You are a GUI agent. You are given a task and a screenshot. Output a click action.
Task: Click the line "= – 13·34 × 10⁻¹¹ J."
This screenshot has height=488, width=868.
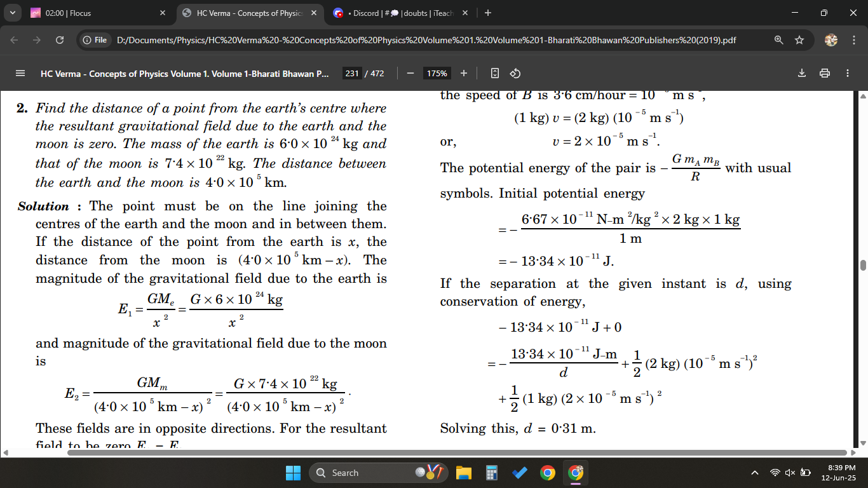coord(555,261)
